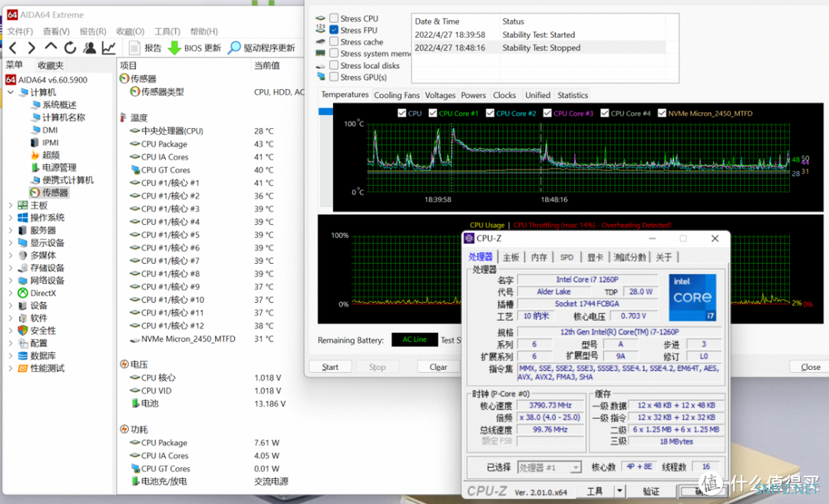Toggle CPU Core #3 graph checkbox

(x=548, y=113)
